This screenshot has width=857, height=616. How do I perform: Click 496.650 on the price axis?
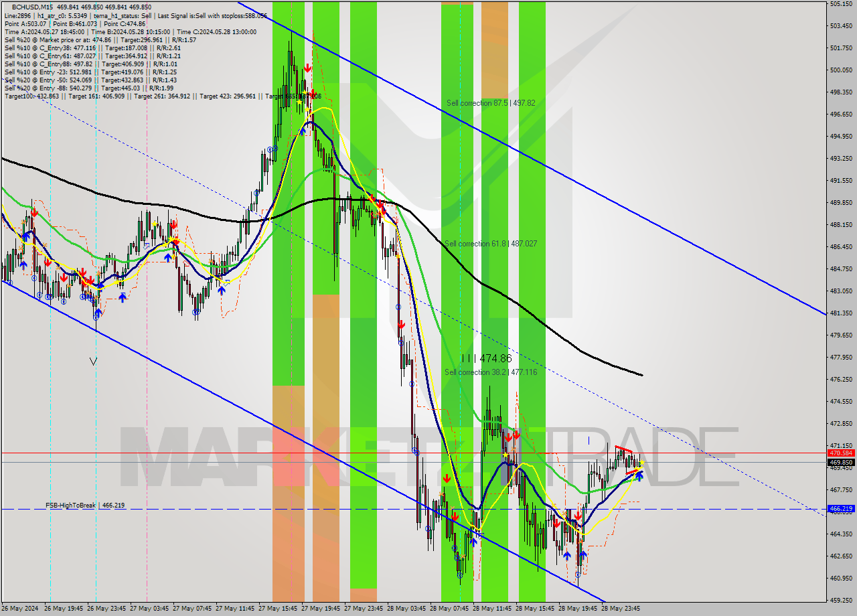(841, 114)
